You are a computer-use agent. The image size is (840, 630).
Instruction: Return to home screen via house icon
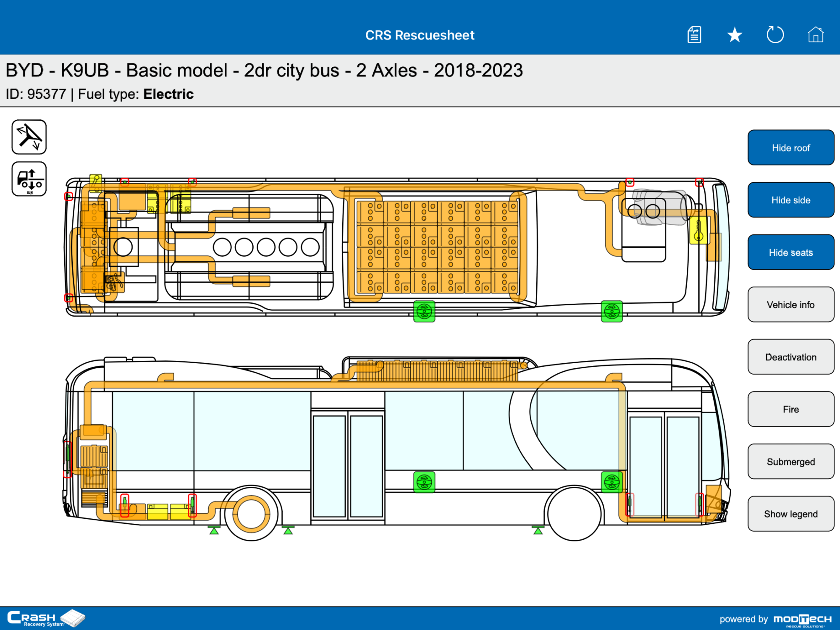pos(815,35)
